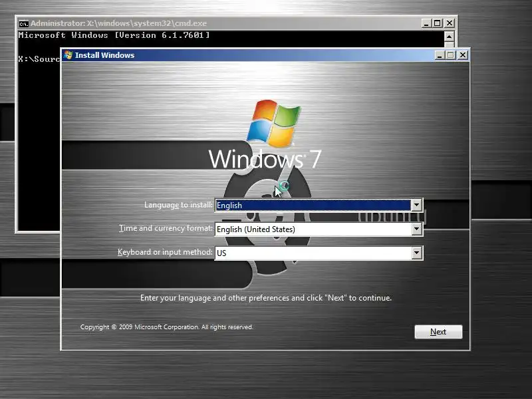
Task: Click the 'Language to install:' label
Action: (178, 205)
